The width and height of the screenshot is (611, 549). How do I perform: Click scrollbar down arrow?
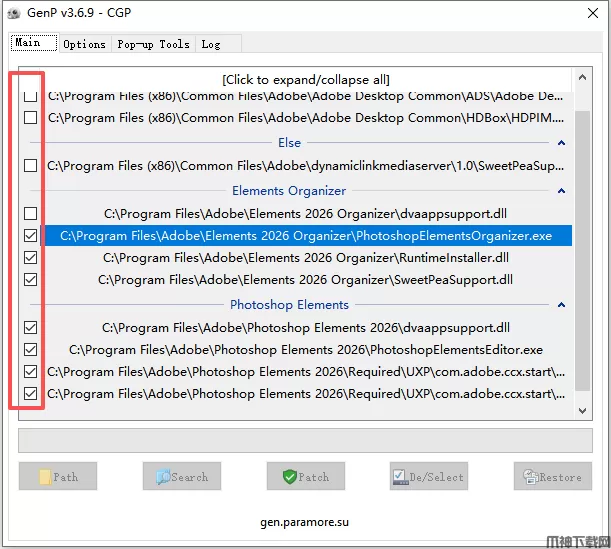click(x=582, y=410)
